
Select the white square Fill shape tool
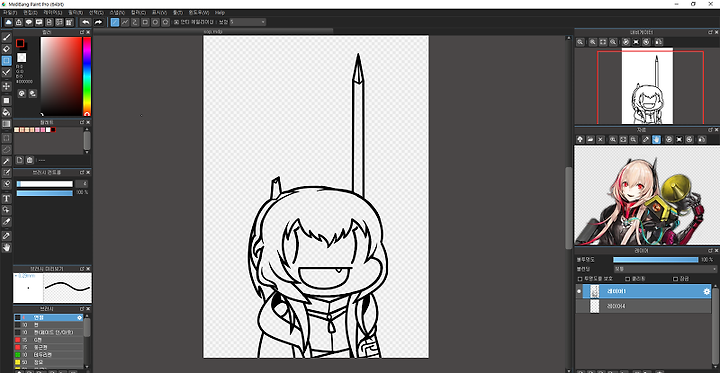click(6, 100)
